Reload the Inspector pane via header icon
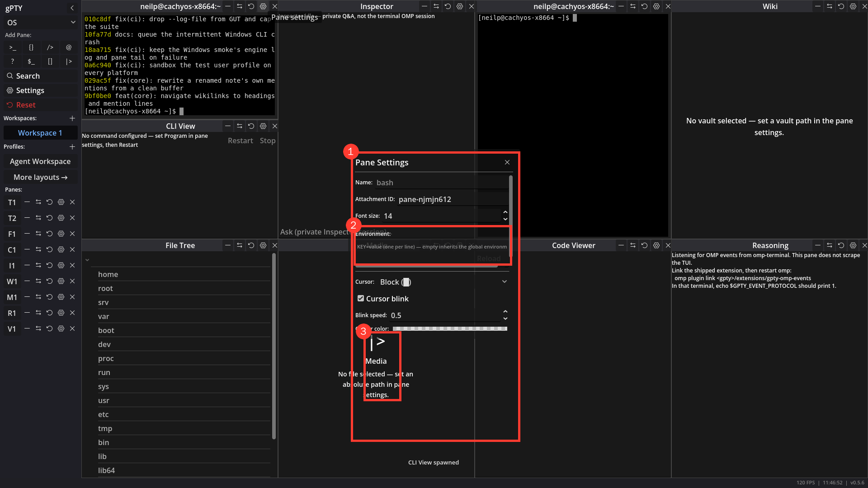 pos(448,6)
